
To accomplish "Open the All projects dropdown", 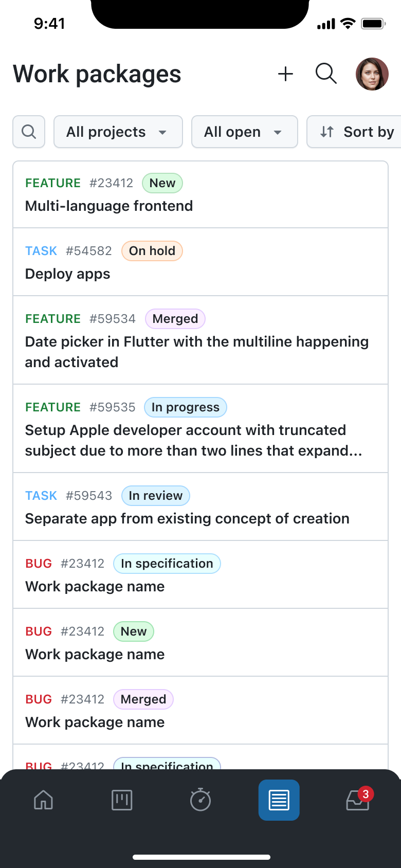I will [x=118, y=132].
